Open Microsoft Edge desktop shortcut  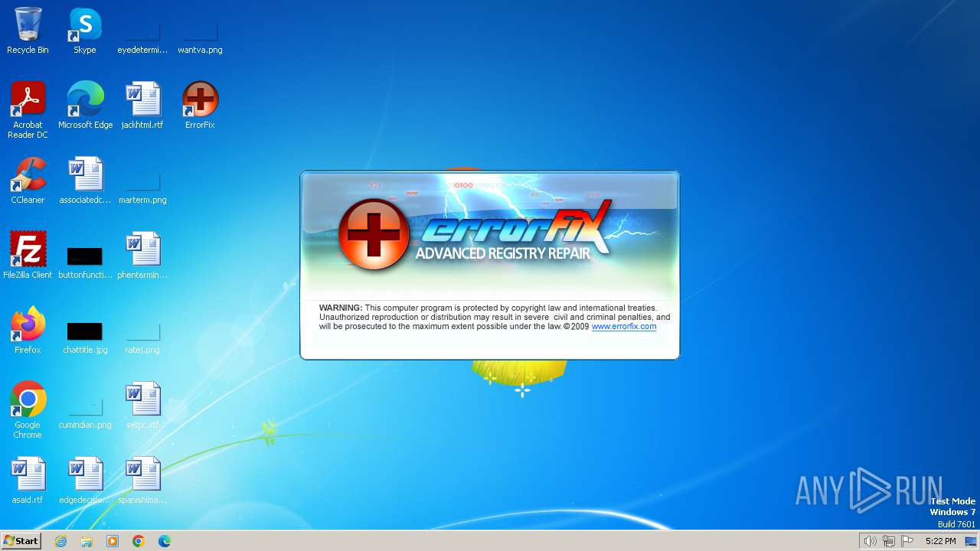coord(85,106)
